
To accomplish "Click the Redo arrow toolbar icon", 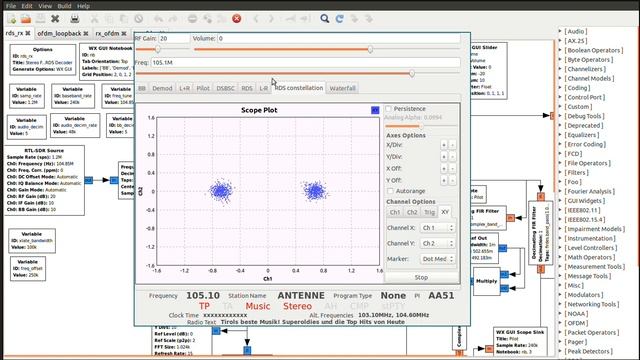I will point(173,19).
